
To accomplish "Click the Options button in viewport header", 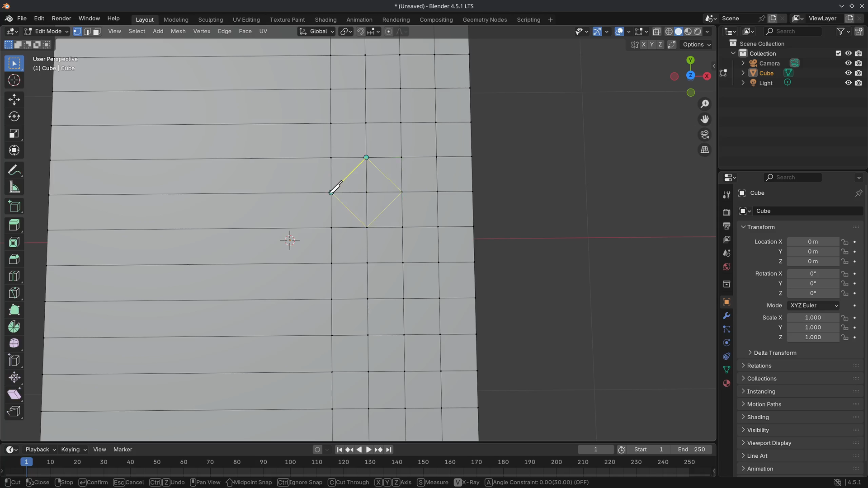I will [696, 45].
